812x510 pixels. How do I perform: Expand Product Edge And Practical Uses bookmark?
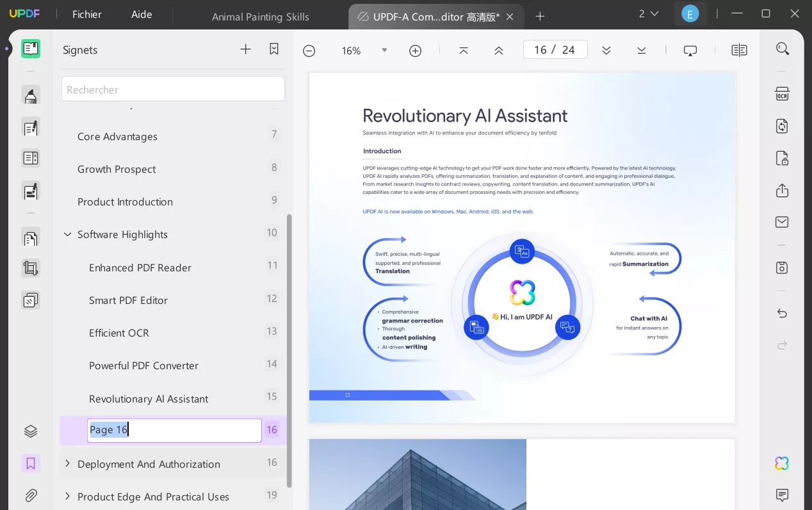(x=67, y=496)
